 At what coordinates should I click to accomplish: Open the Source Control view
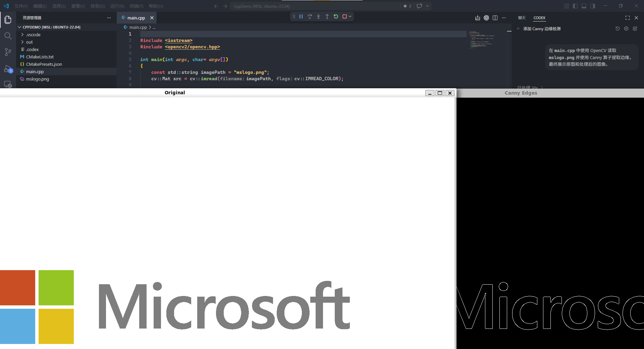(x=8, y=52)
